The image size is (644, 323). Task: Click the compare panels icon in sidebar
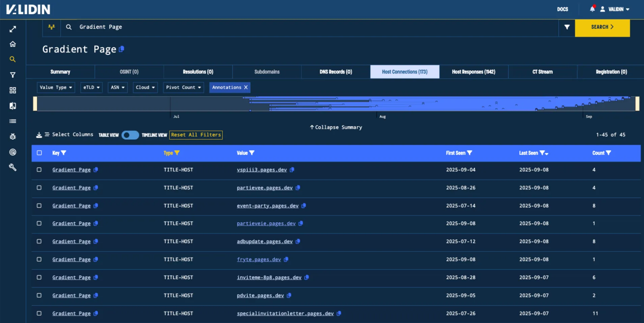pyautogui.click(x=13, y=106)
